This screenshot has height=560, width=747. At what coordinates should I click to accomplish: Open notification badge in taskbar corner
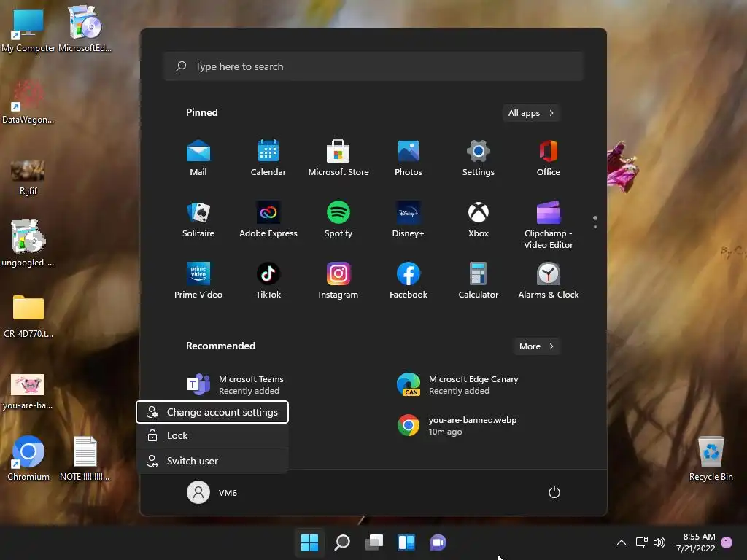(x=727, y=542)
